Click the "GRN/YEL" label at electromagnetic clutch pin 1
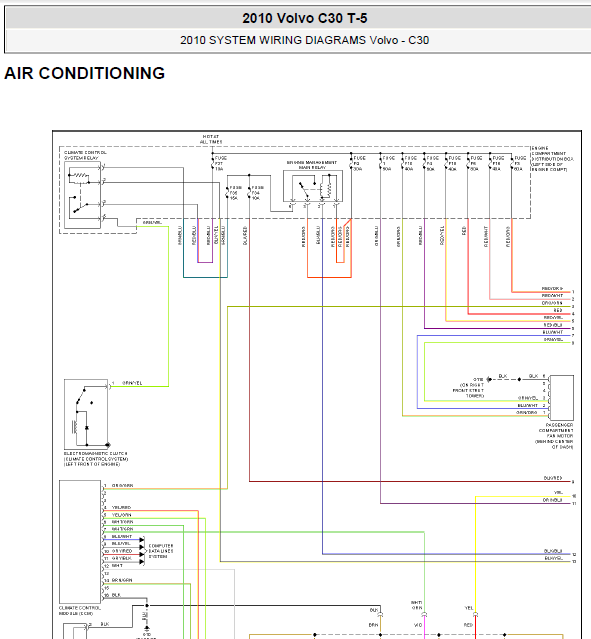591x639 pixels. 132,383
